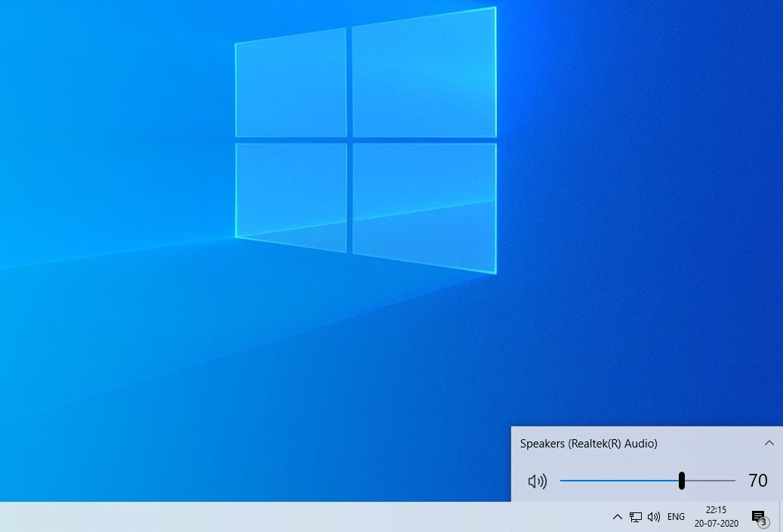Click the notification count badge showing 3
Screen dimensions: 783x532
coord(763,522)
